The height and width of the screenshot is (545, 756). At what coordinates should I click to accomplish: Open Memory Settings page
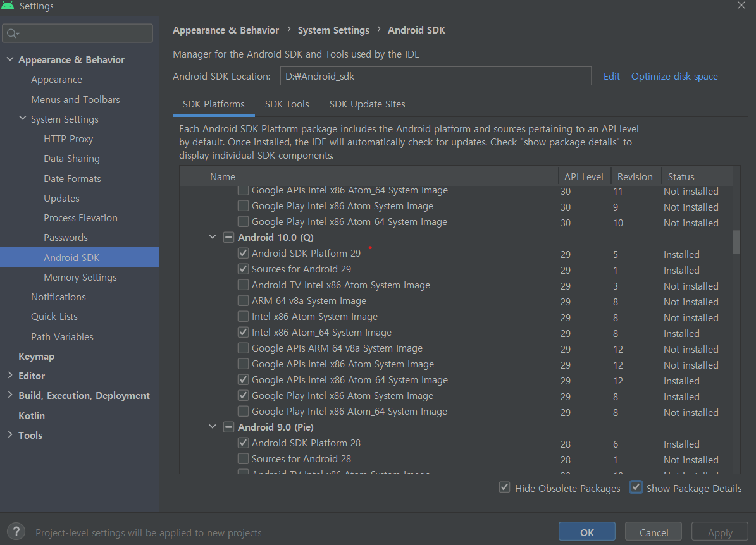tap(80, 277)
